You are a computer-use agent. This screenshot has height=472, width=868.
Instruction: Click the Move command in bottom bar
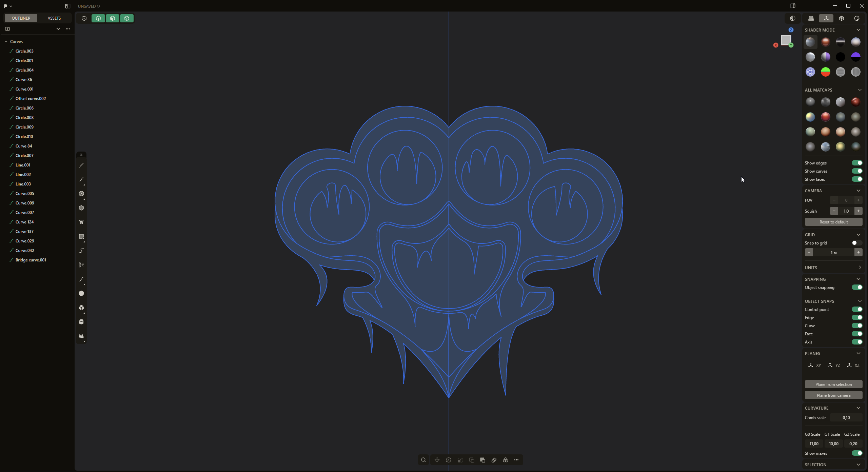tap(437, 460)
